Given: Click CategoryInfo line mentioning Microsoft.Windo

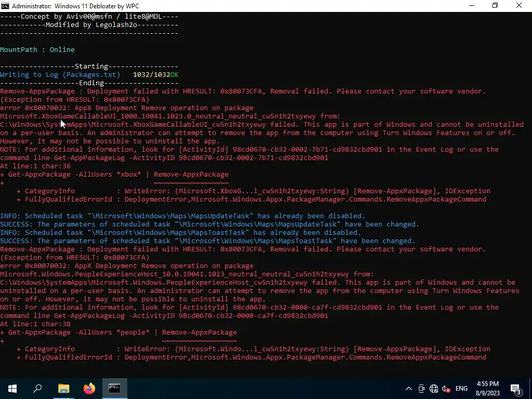Looking at the screenshot, I should click(254, 349).
